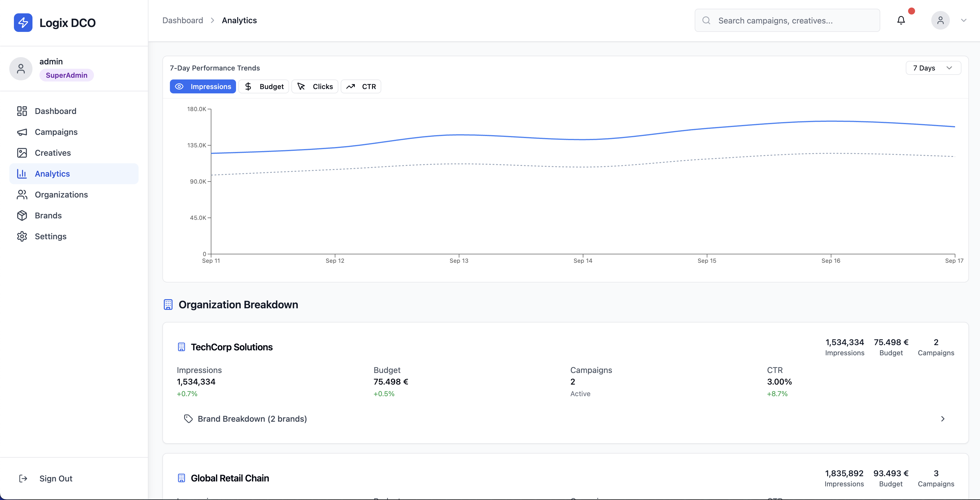This screenshot has width=980, height=500.
Task: Expand the Brand Breakdown chevron for TechCorp
Action: pyautogui.click(x=942, y=419)
